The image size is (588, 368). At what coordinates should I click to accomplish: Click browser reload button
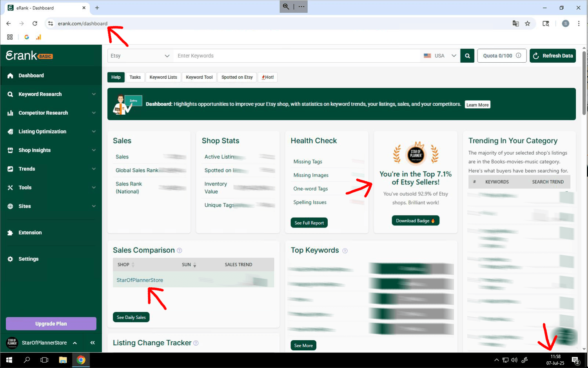(x=35, y=23)
